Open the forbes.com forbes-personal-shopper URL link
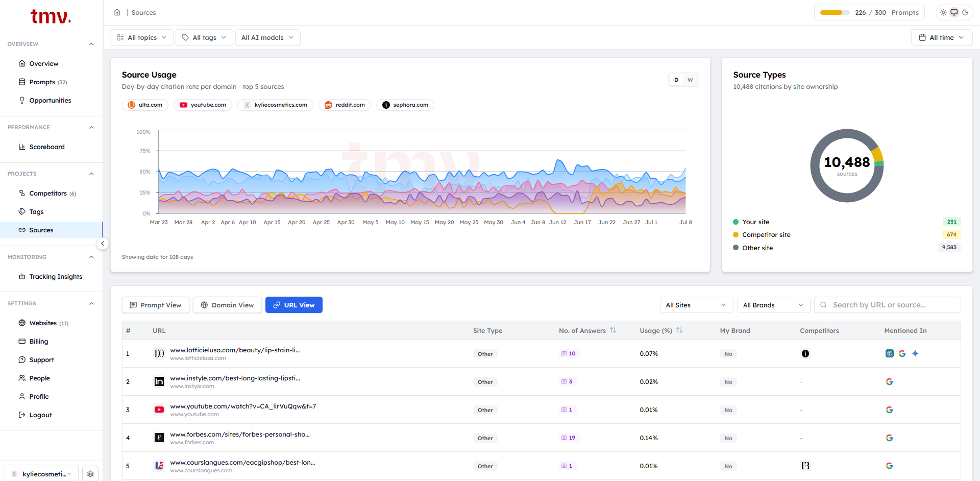Screen dimensions: 980x481 pyautogui.click(x=240, y=434)
